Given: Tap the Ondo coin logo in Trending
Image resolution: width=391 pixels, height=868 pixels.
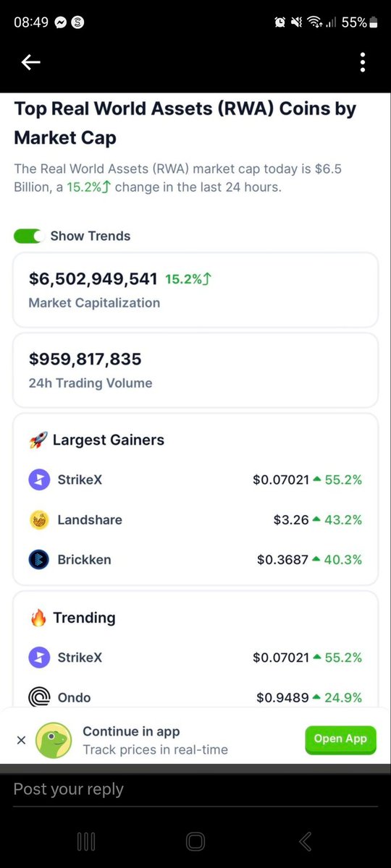Looking at the screenshot, I should click(x=39, y=697).
